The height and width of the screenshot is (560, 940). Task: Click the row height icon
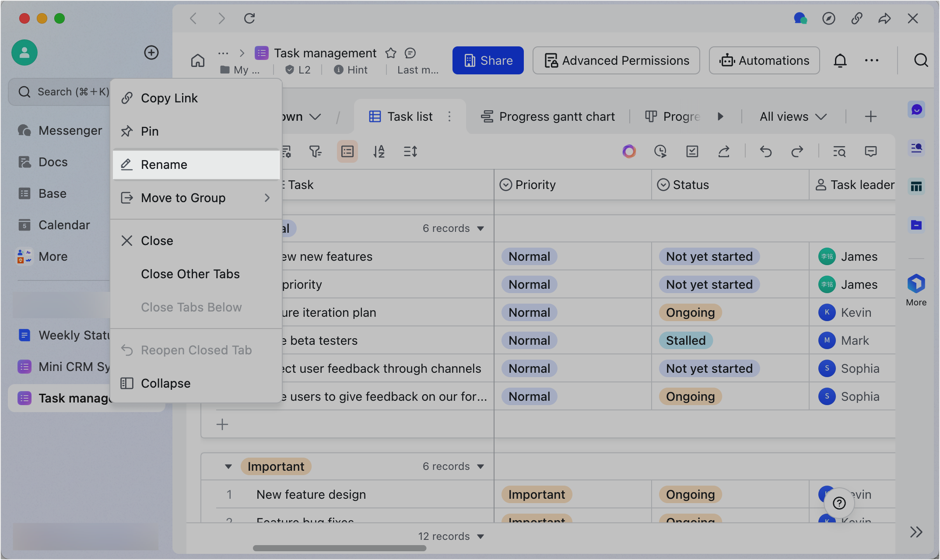(x=410, y=152)
